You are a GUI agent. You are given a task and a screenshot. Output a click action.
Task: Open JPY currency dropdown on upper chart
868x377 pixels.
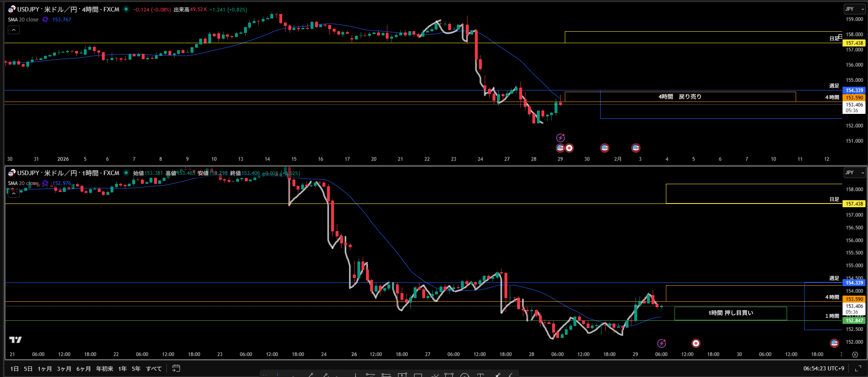click(x=854, y=9)
